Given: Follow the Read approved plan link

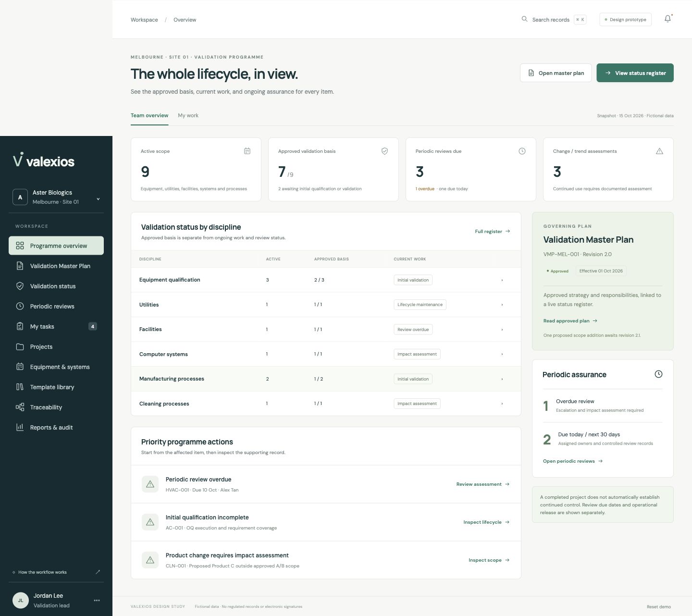Looking at the screenshot, I should click(570, 320).
